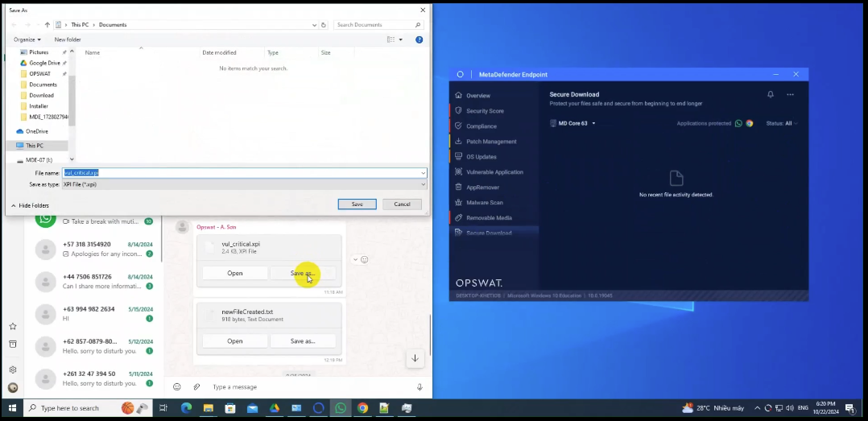Screen dimensions: 868x421
Task: Open Patch Management in MetaDefender
Action: 491,142
